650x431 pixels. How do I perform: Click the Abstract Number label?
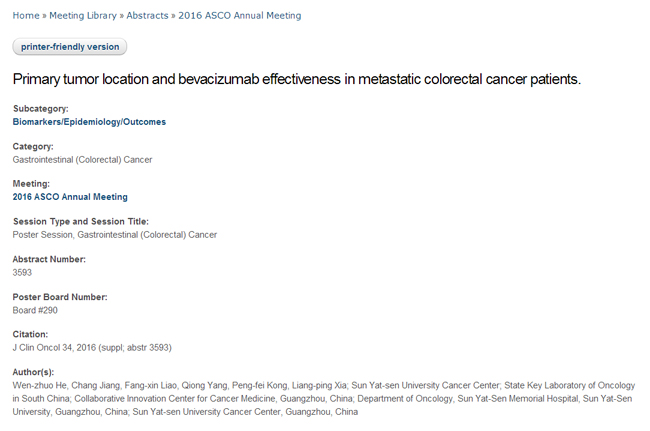pyautogui.click(x=48, y=259)
